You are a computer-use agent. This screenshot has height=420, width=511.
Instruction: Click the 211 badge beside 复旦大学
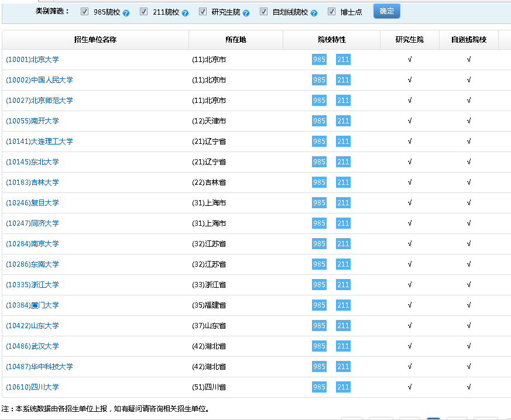point(343,202)
